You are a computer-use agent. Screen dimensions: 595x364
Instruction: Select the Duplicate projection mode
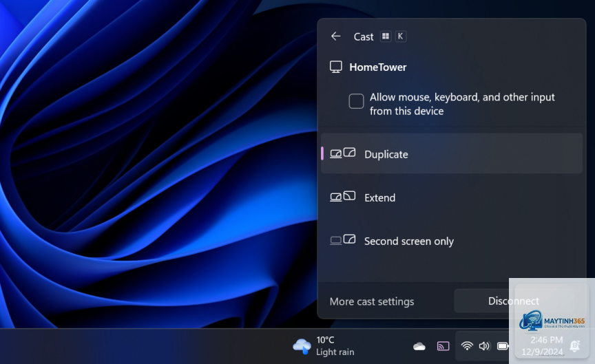click(452, 153)
